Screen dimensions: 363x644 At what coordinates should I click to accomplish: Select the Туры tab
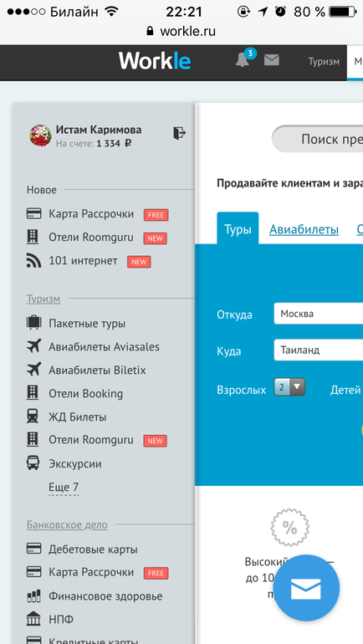pyautogui.click(x=238, y=228)
